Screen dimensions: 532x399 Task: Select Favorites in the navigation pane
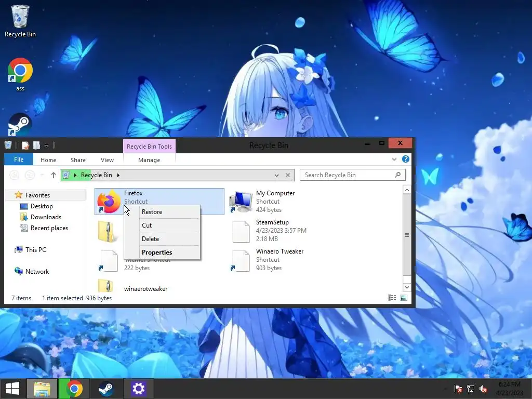37,195
